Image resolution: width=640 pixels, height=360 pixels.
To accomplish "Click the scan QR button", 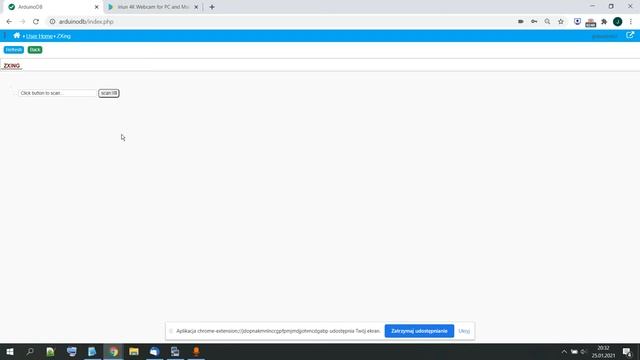I will coord(109,93).
